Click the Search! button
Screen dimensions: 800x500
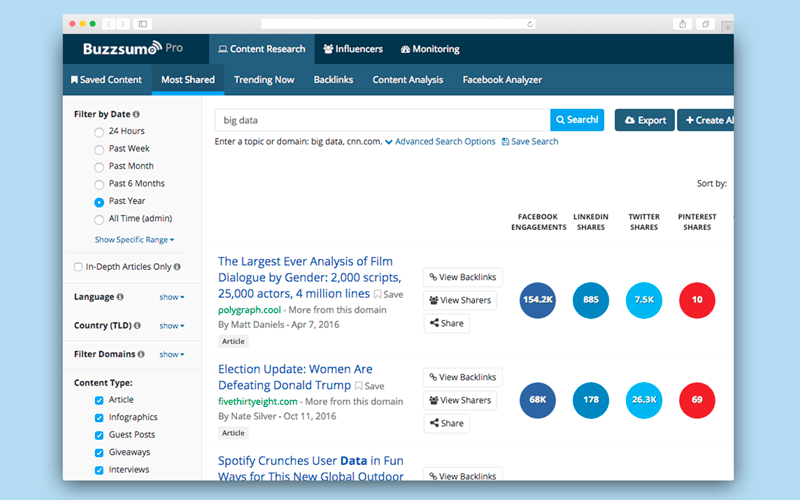click(x=577, y=120)
